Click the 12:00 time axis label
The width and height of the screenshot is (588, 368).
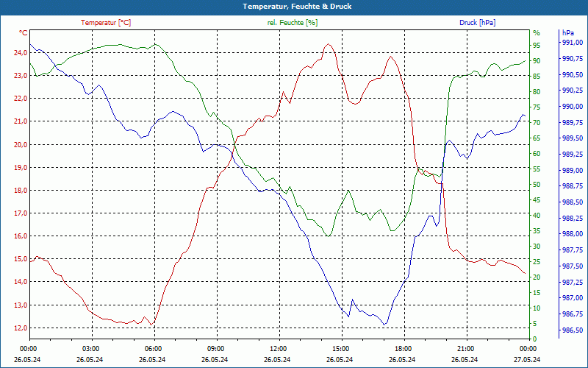[x=278, y=349]
